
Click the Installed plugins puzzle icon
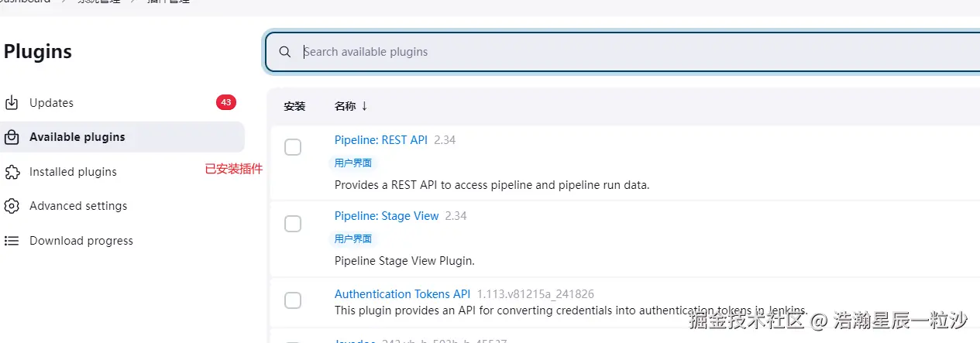tap(12, 172)
